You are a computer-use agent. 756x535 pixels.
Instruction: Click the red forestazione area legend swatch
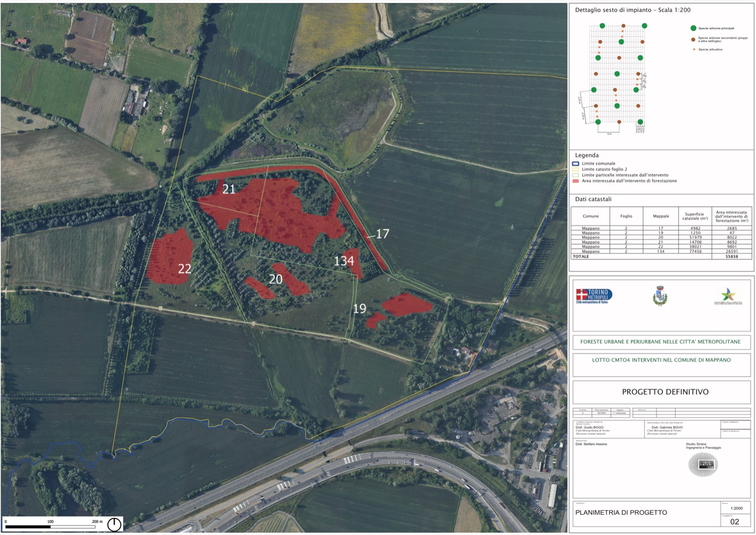pos(576,181)
